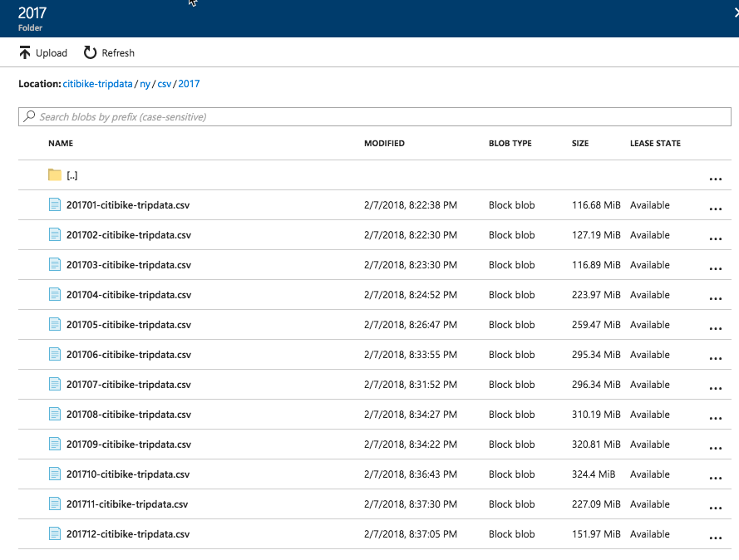The width and height of the screenshot is (739, 560).
Task: Open more options for 201707 file row
Action: pos(716,388)
